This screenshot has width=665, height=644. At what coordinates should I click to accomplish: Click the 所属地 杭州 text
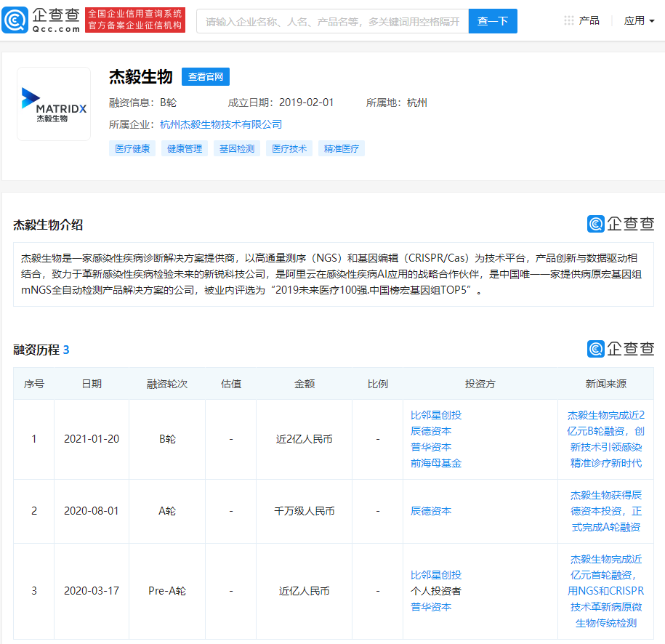(397, 102)
